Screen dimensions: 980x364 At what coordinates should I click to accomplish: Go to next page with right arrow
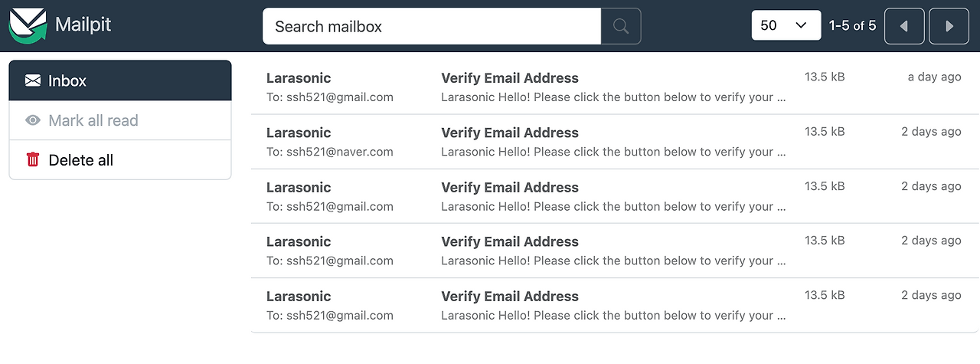(x=949, y=26)
